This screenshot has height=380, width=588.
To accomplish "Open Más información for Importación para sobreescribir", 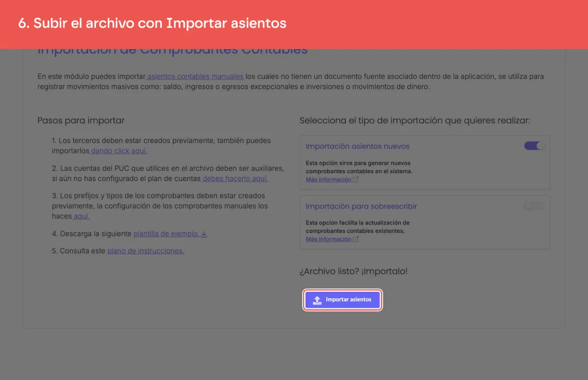I will tap(328, 239).
